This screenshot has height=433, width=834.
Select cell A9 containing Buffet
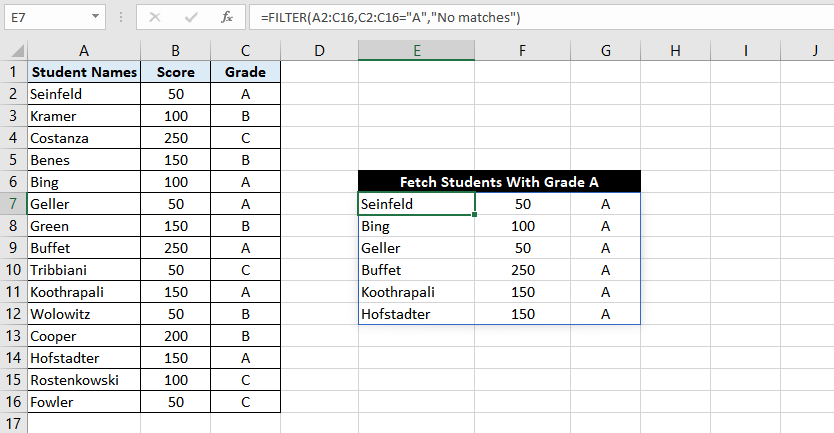[84, 248]
